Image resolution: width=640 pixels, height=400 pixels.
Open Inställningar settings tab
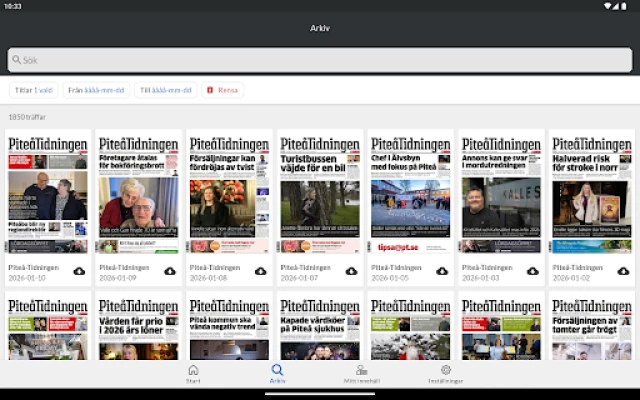point(446,373)
